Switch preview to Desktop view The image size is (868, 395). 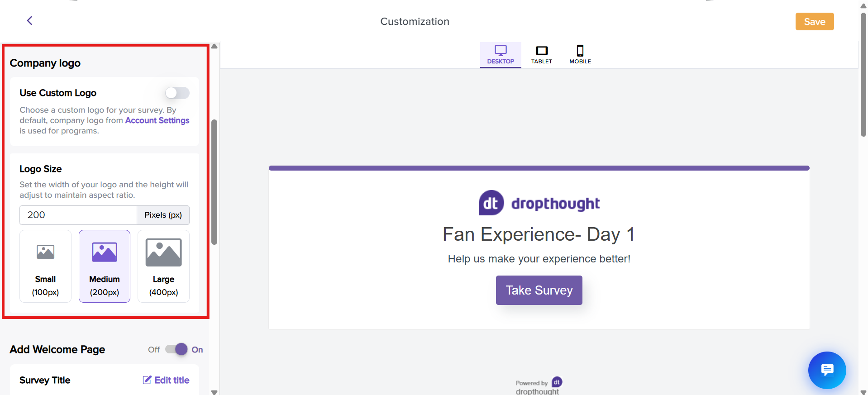[500, 55]
